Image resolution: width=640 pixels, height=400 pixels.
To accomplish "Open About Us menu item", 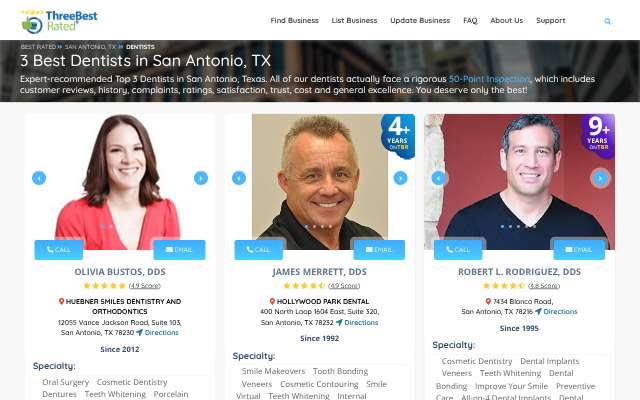I will 507,20.
